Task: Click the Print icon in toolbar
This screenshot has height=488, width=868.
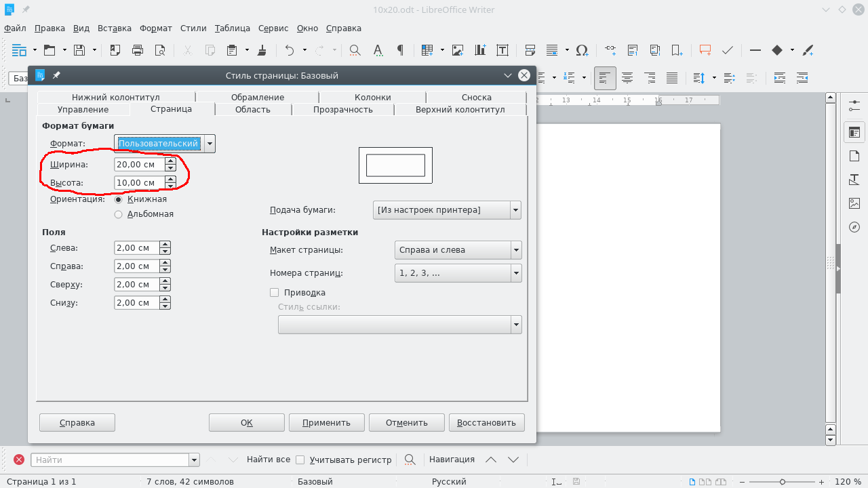Action: tap(138, 50)
